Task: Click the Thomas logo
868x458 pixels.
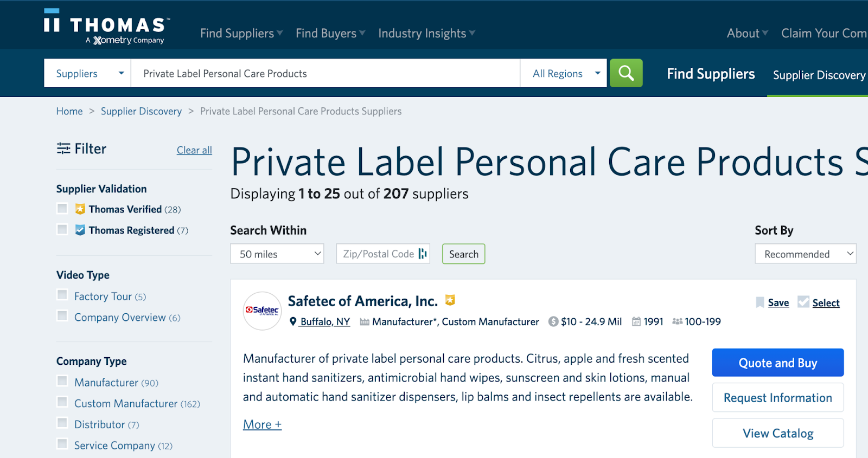Action: click(x=107, y=27)
